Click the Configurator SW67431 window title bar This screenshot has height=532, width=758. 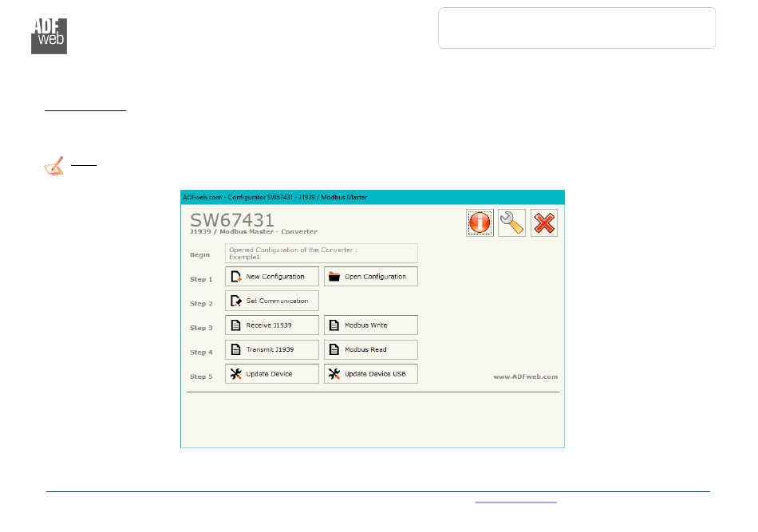coord(373,197)
